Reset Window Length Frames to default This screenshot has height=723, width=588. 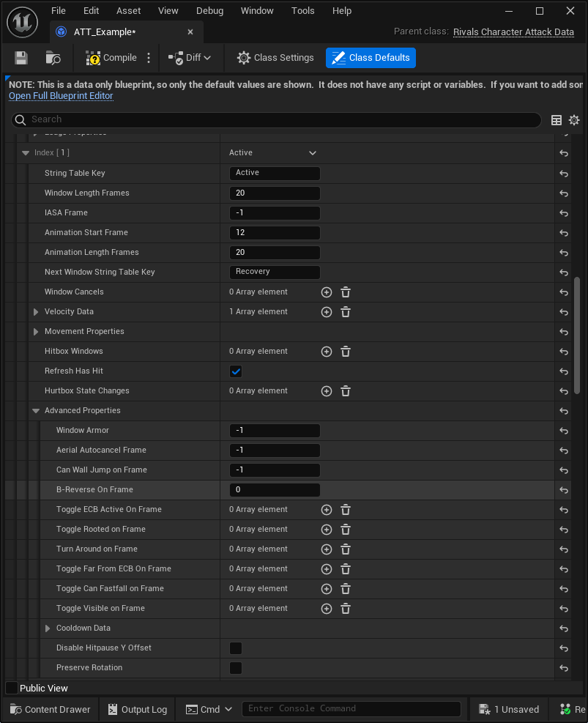pos(564,193)
